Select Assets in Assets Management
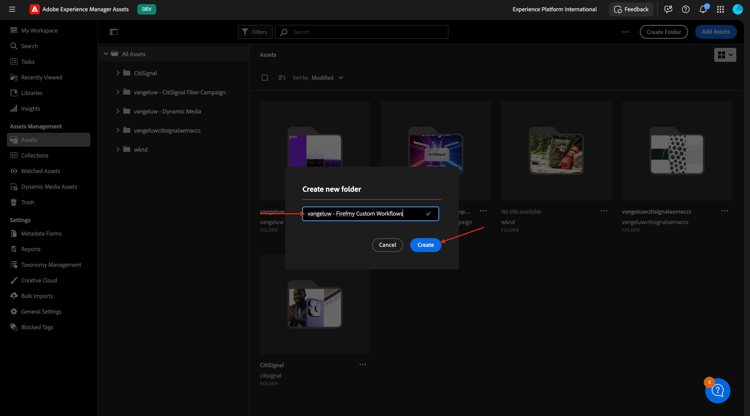 pos(48,140)
